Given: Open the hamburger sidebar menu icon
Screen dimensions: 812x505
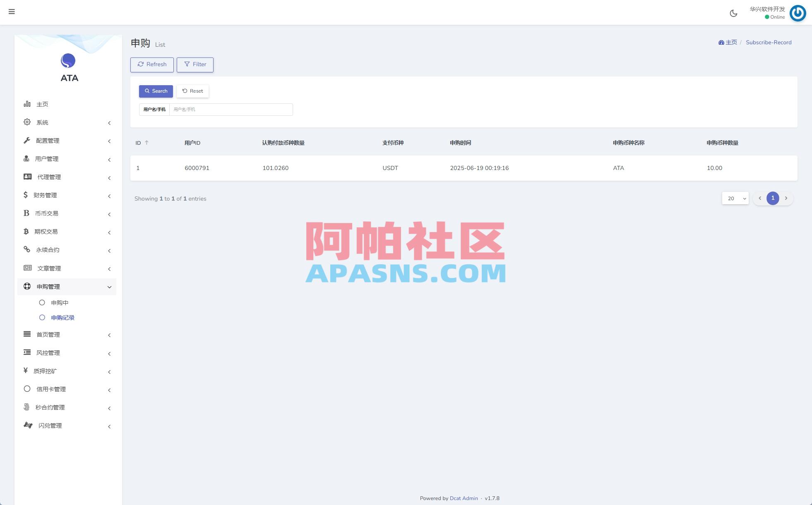Looking at the screenshot, I should pyautogui.click(x=11, y=12).
